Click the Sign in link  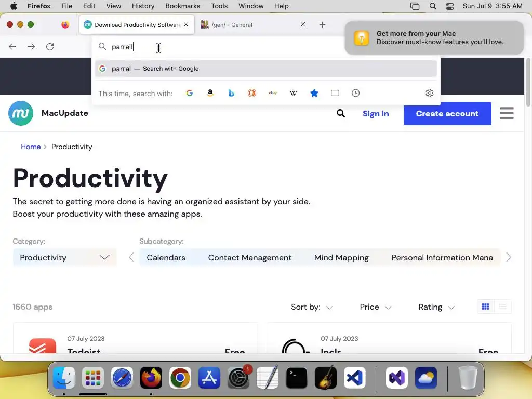point(376,114)
